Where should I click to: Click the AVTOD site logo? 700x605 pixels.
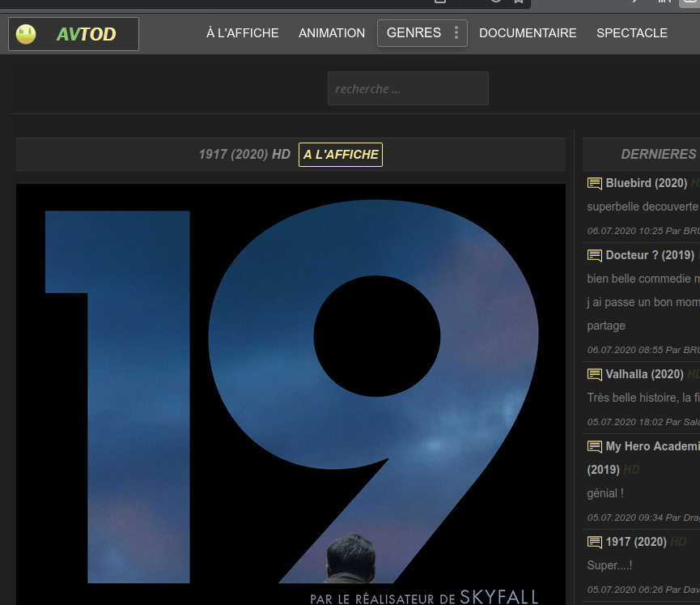click(x=74, y=34)
